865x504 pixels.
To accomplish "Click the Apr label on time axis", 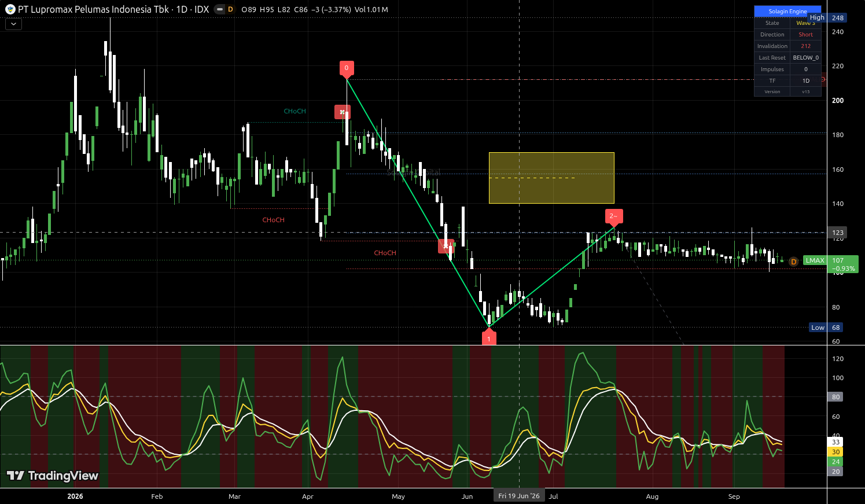I will point(308,496).
